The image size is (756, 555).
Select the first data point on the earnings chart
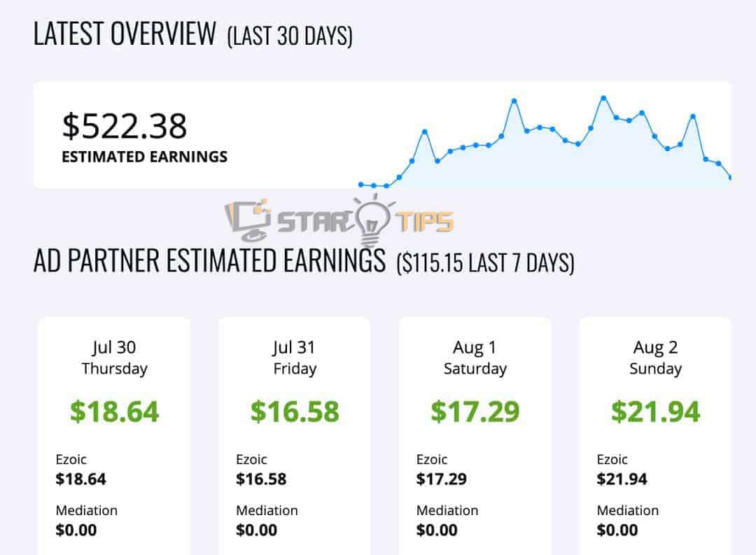361,184
